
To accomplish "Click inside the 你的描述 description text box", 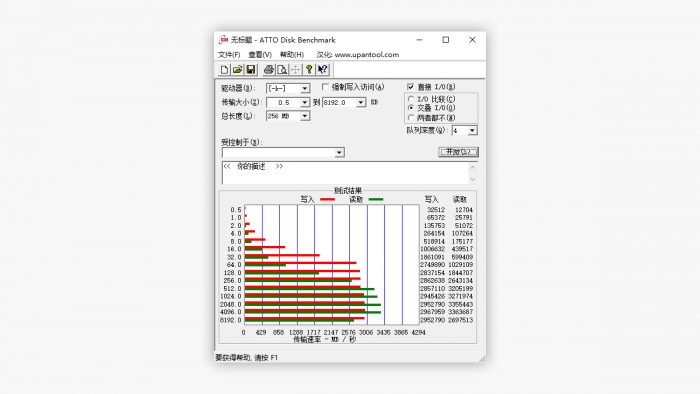I will click(345, 173).
